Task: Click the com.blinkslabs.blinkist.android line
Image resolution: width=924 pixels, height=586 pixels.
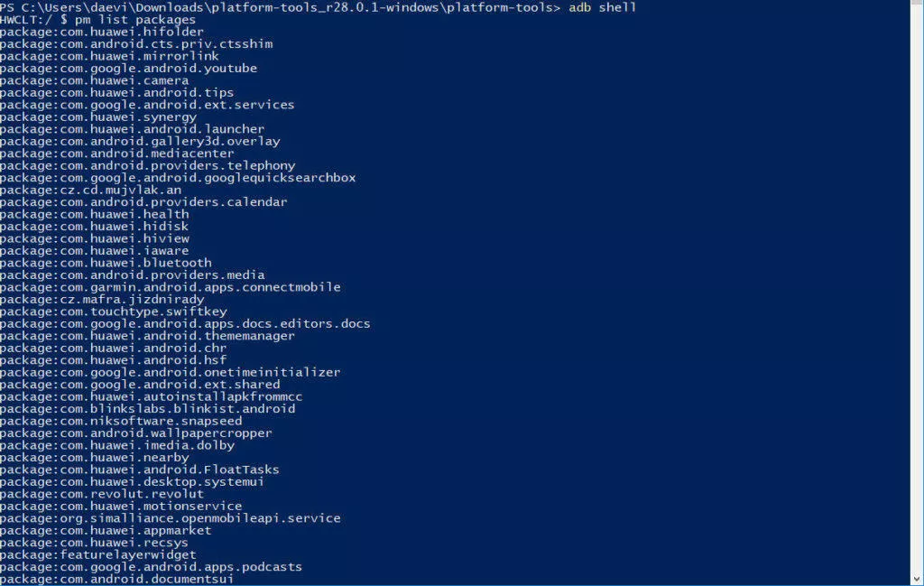Action: tap(147, 408)
